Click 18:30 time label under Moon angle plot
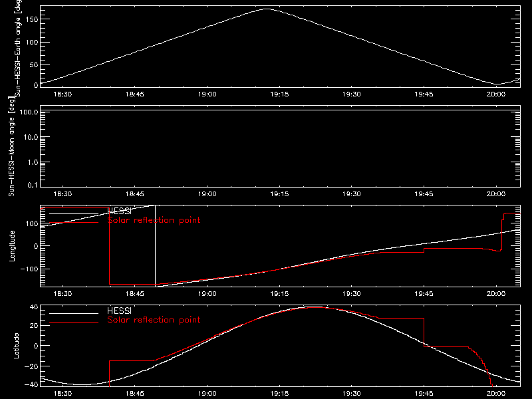The height and width of the screenshot is (399, 532). click(63, 194)
